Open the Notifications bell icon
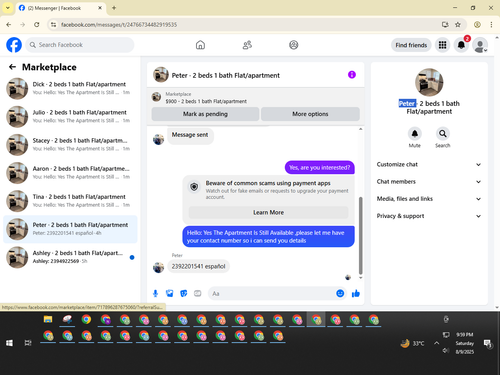The image size is (500, 375). [x=461, y=45]
